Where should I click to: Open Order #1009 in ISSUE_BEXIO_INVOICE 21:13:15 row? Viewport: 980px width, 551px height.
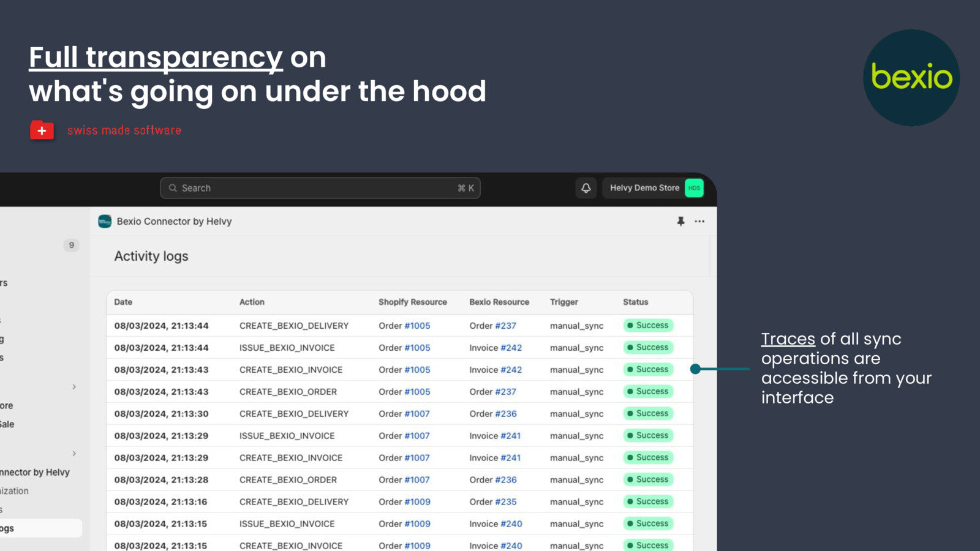click(x=417, y=524)
